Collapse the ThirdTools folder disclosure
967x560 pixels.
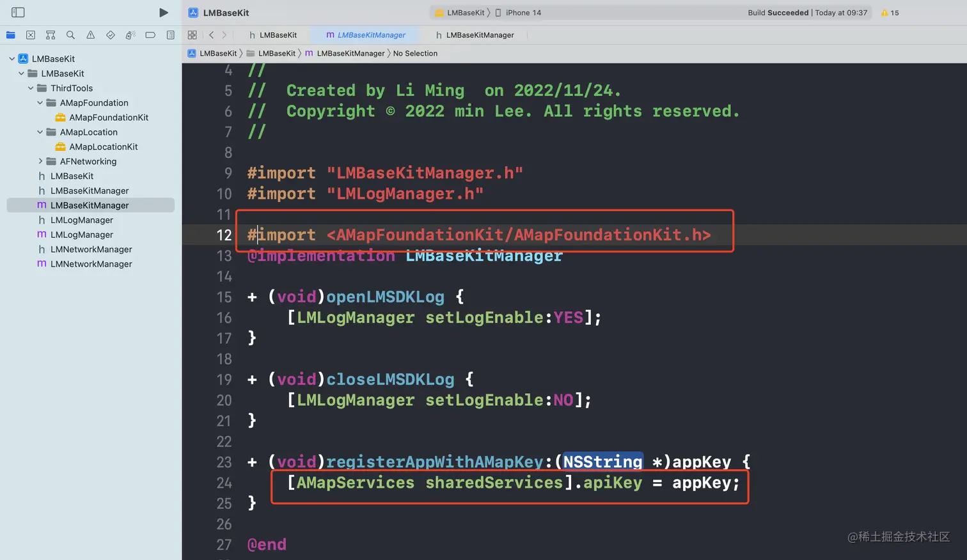[x=31, y=88]
